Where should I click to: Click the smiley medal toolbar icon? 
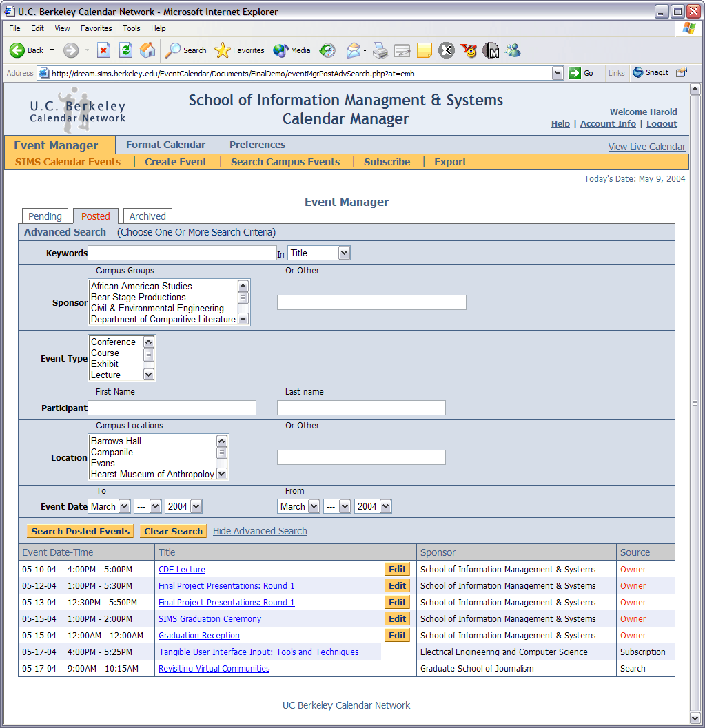469,50
